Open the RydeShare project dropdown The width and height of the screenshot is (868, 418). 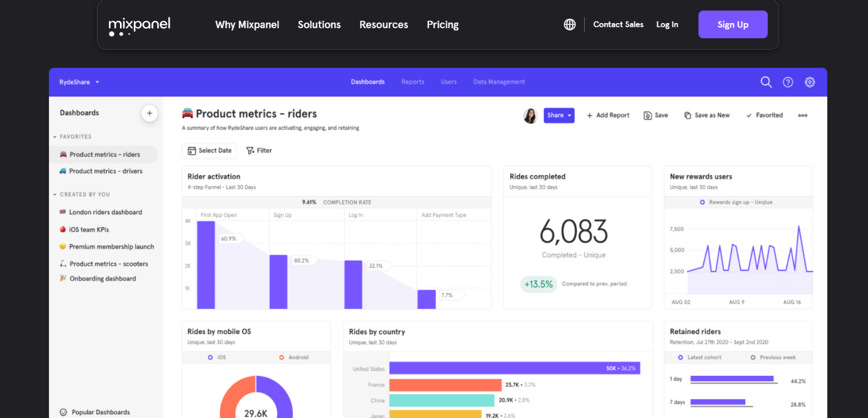[80, 82]
